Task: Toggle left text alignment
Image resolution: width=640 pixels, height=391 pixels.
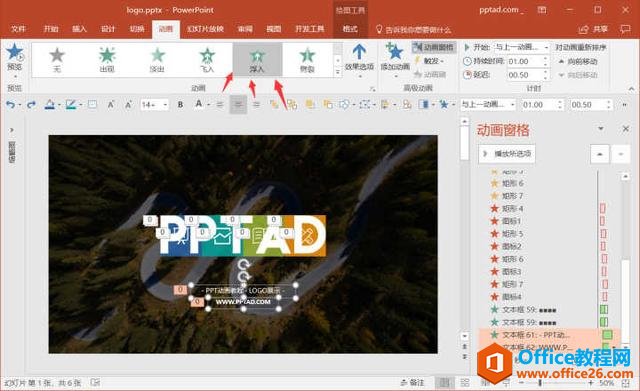Action: point(220,105)
